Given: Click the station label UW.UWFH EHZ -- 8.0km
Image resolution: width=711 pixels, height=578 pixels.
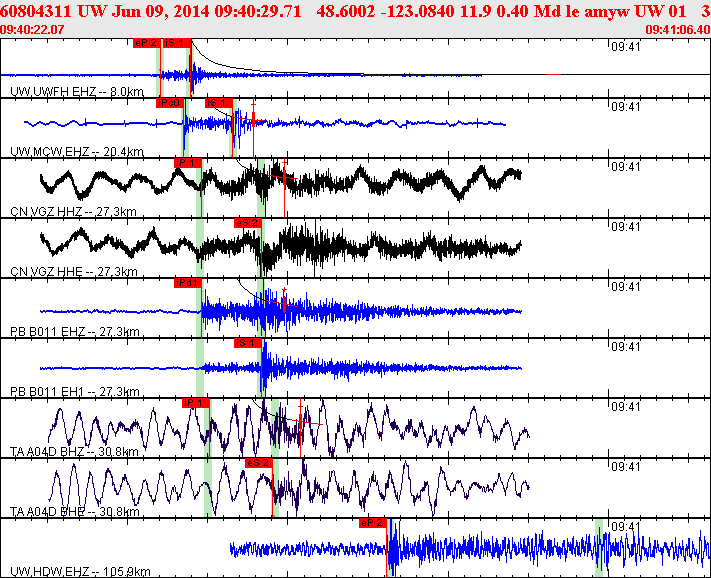Looking at the screenshot, I should 77,92.
